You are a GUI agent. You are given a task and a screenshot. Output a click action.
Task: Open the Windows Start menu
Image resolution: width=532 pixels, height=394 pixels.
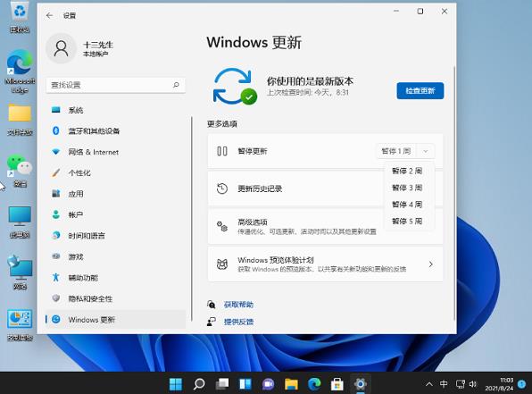coord(176,384)
